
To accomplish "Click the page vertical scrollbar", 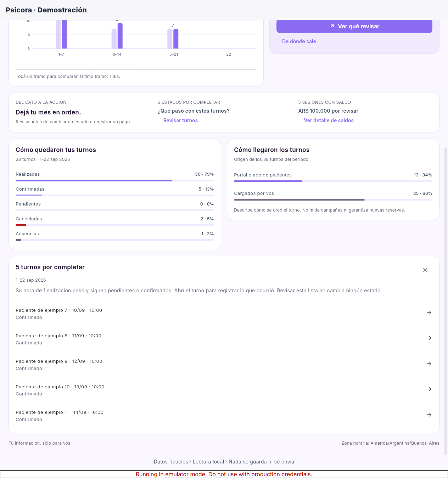I will [x=446, y=301].
